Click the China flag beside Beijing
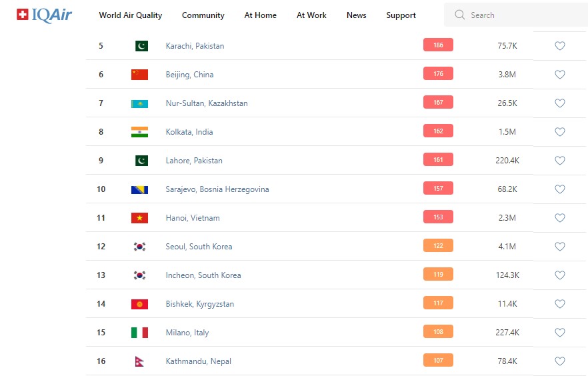 click(139, 75)
